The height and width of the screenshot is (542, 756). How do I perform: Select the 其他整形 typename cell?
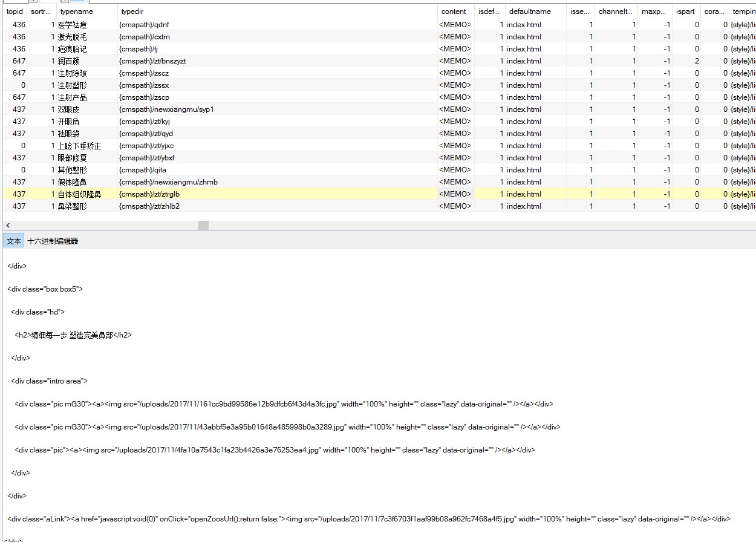[x=86, y=170]
